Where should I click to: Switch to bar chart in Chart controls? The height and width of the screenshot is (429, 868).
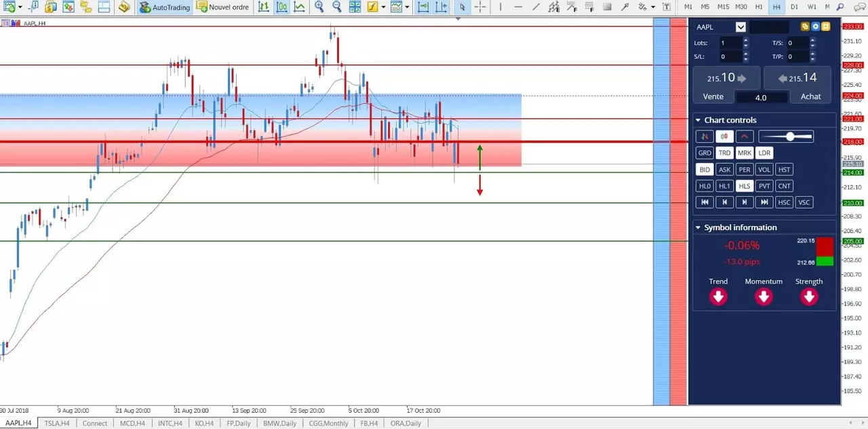(x=705, y=136)
